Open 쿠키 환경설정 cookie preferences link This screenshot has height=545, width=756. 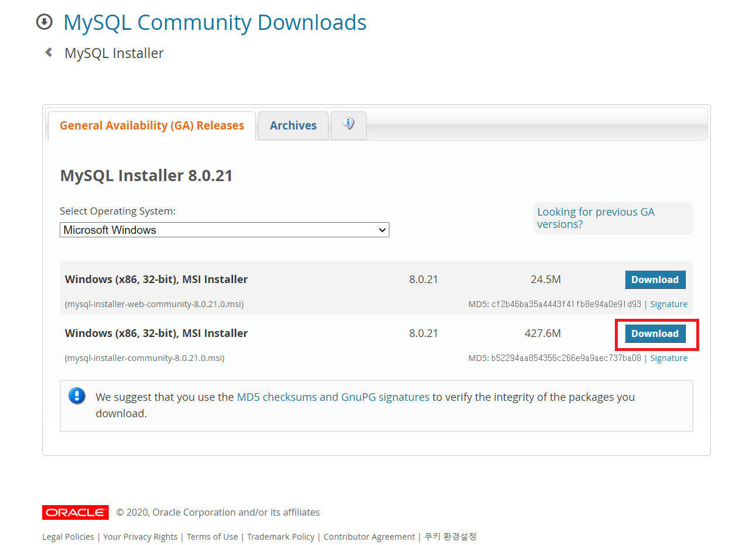(450, 537)
